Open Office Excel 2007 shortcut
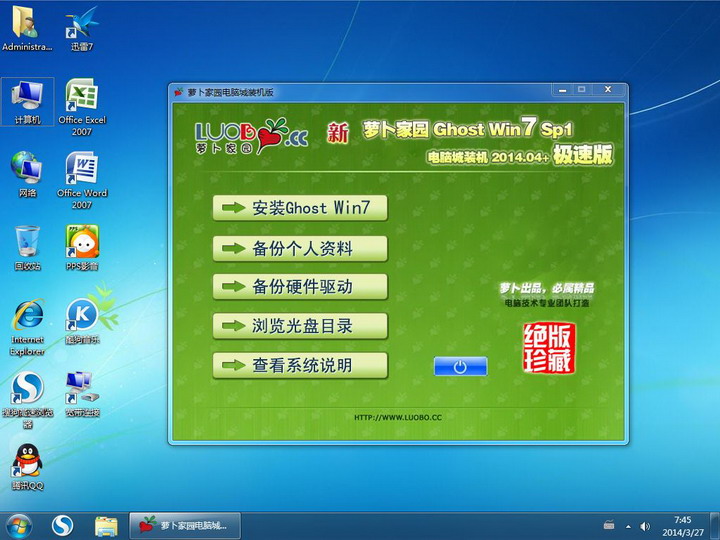 point(82,107)
